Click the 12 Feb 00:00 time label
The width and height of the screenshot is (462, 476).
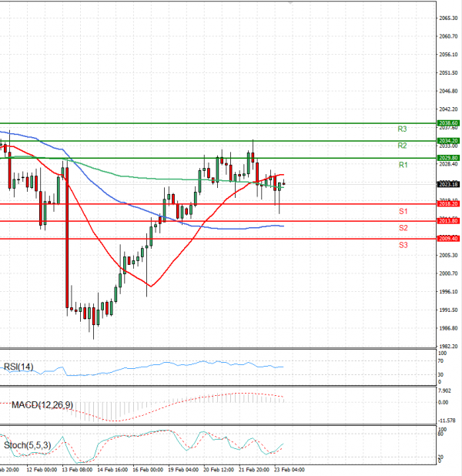(42, 470)
